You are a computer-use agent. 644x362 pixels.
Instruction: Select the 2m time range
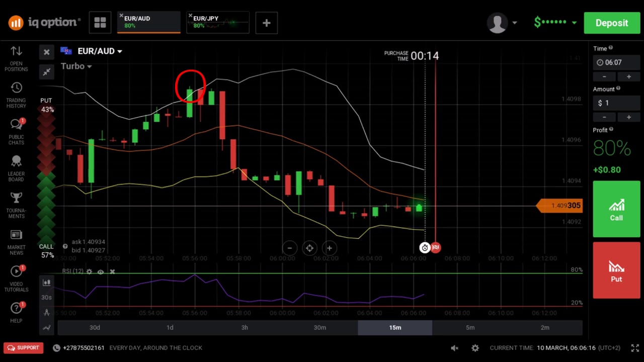coord(545,327)
